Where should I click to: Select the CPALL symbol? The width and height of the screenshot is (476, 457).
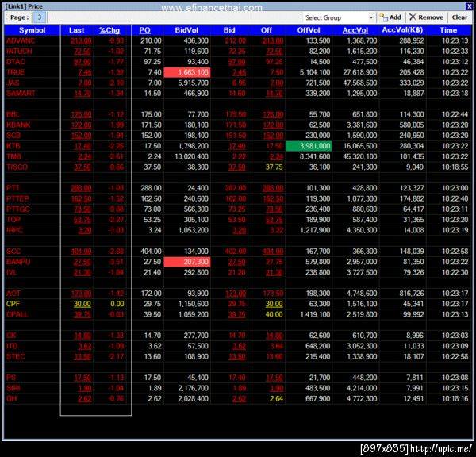(17, 314)
